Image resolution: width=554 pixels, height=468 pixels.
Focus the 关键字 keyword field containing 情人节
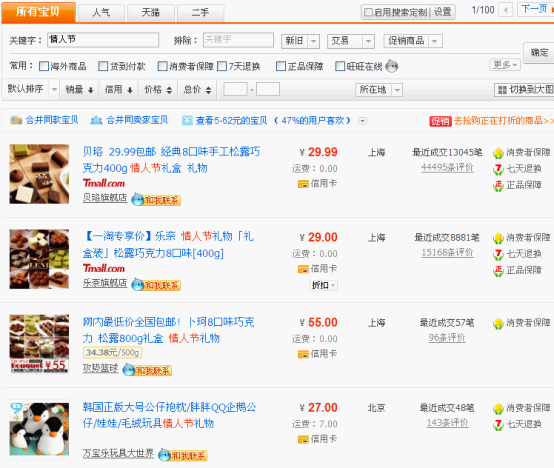(x=103, y=40)
